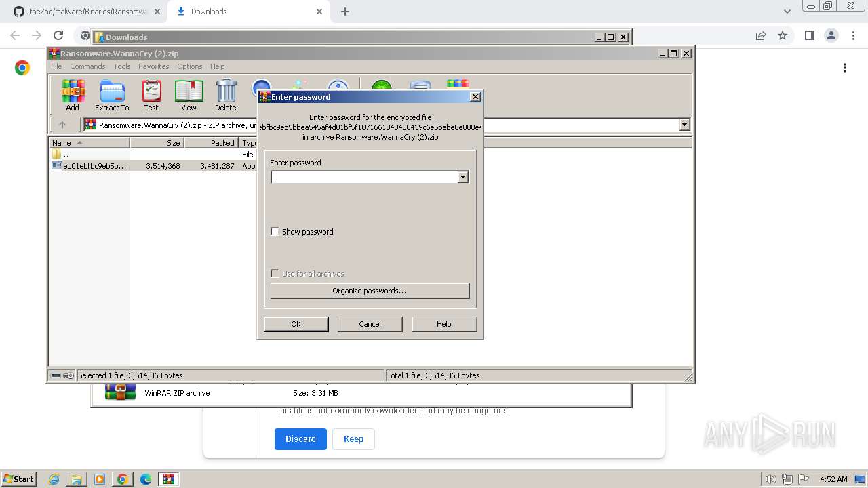The image size is (868, 488).
Task: Click the Action Center flag icon
Action: click(x=803, y=479)
